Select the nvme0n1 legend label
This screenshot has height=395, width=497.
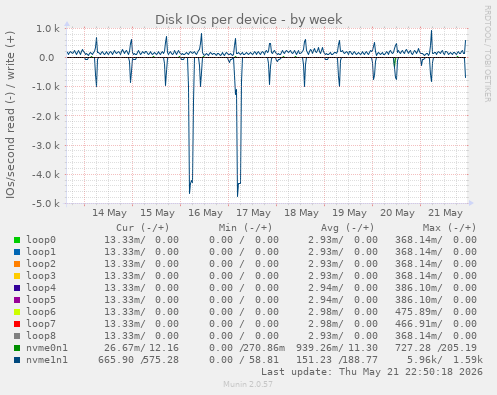click(47, 348)
